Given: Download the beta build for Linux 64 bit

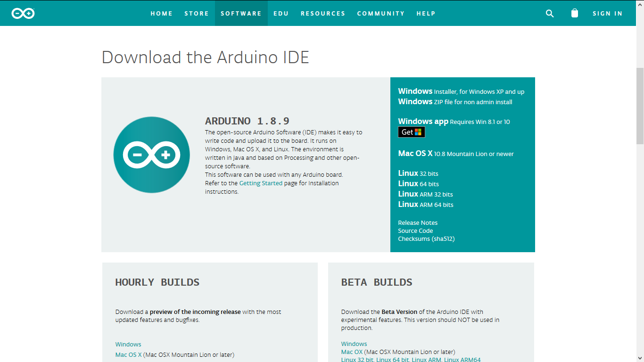Looking at the screenshot, I should point(393,360).
